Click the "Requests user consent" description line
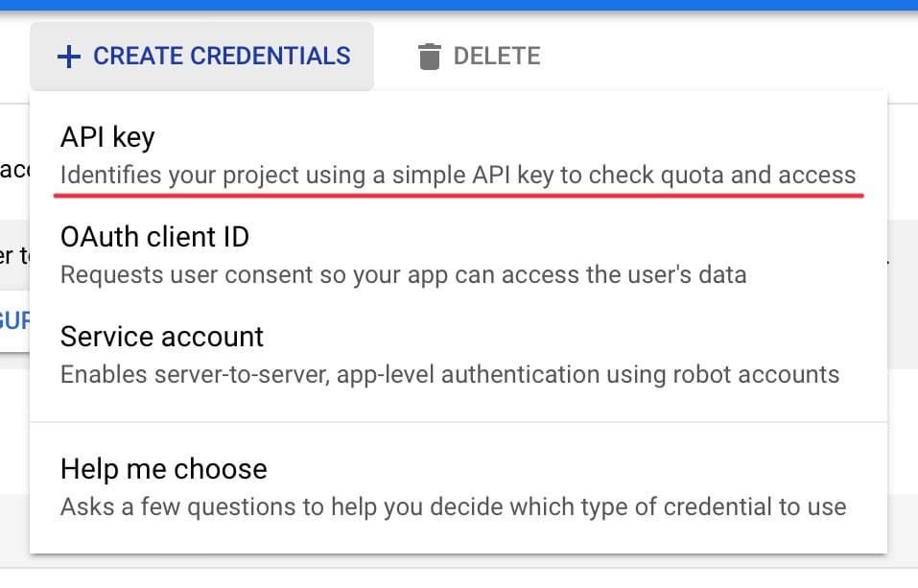918x588 pixels. click(x=404, y=274)
